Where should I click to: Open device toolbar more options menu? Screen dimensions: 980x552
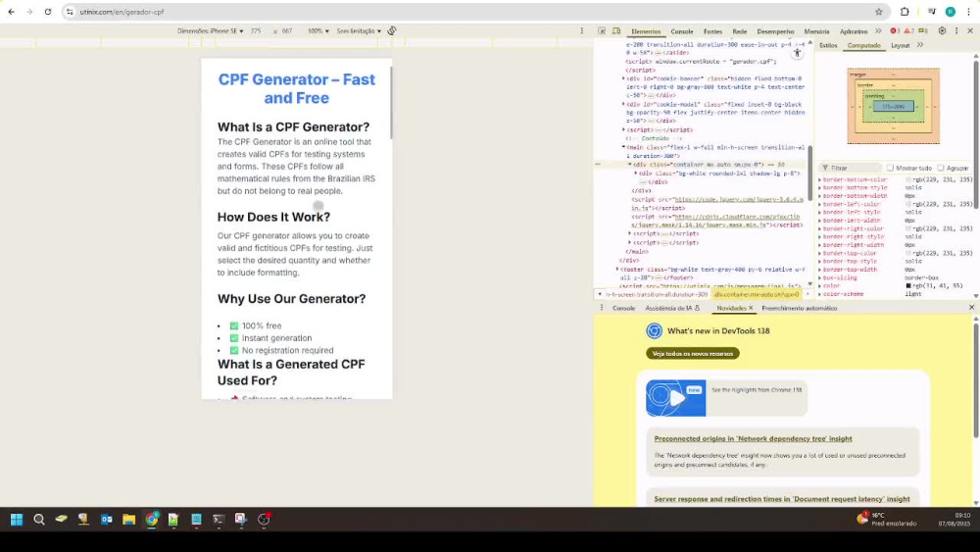(581, 30)
